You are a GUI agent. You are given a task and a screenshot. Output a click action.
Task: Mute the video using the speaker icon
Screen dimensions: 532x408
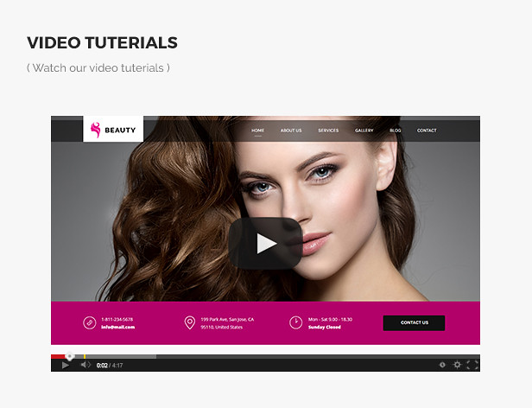click(85, 365)
